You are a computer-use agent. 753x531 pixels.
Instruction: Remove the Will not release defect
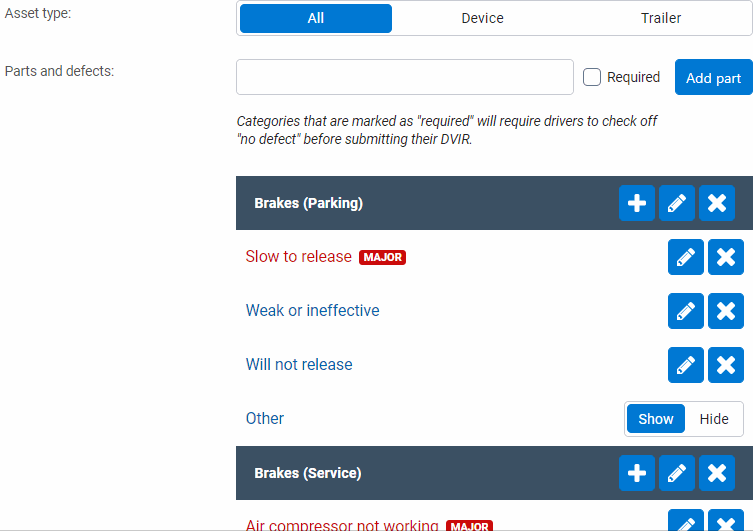[x=726, y=365]
